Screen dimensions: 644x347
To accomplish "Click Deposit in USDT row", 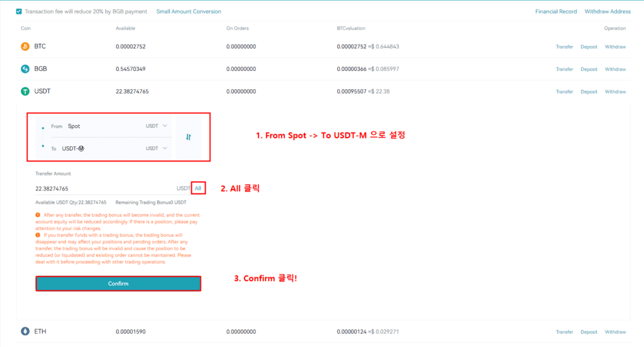I will coord(589,92).
